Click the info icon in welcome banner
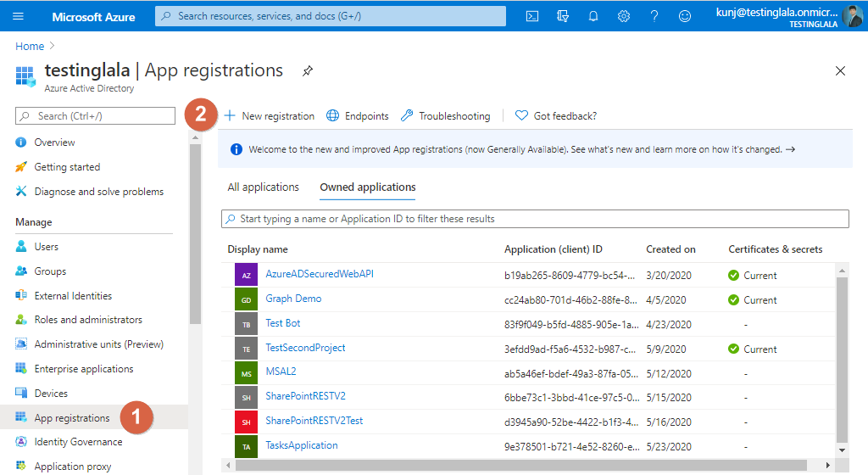The height and width of the screenshot is (475, 868). 236,149
